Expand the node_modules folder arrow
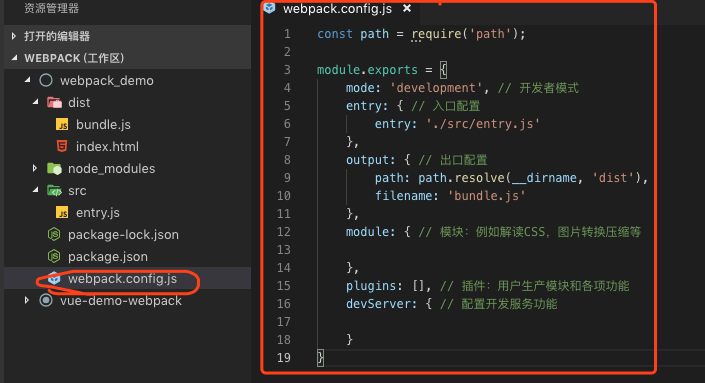705x383 pixels. click(35, 168)
